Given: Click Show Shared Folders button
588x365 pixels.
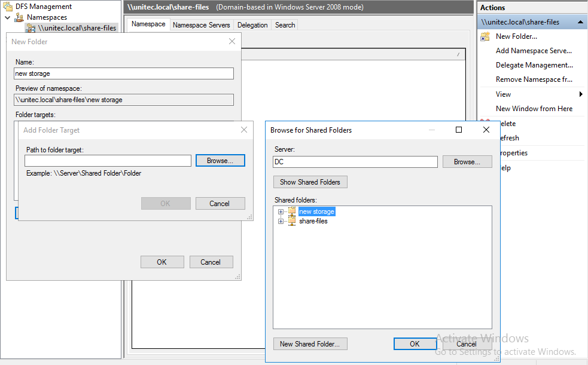Looking at the screenshot, I should point(310,182).
